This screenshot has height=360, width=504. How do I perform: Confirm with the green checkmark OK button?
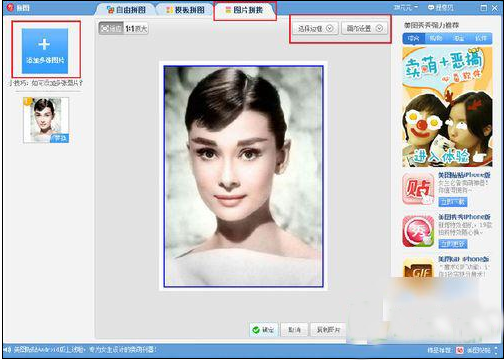[x=263, y=330]
